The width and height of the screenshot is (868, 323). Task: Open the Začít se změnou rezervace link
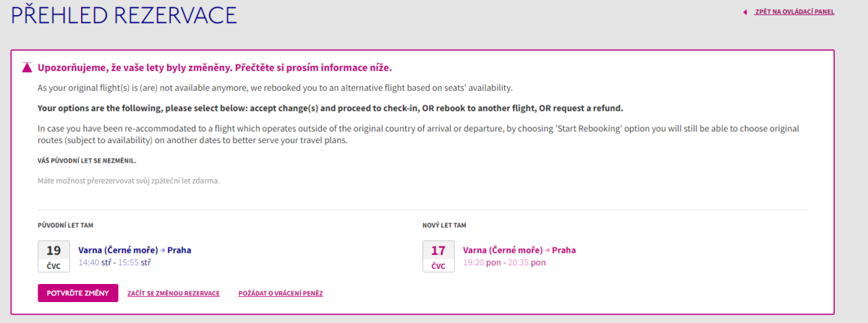click(174, 293)
